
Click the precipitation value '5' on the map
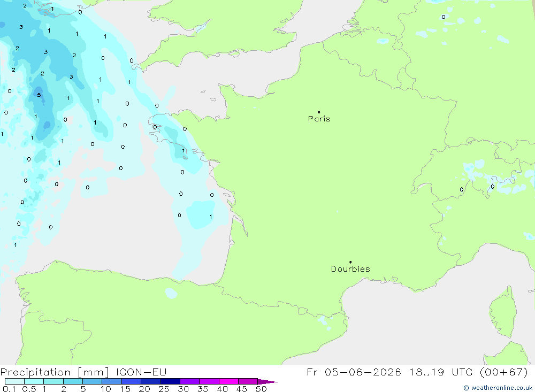click(39, 95)
